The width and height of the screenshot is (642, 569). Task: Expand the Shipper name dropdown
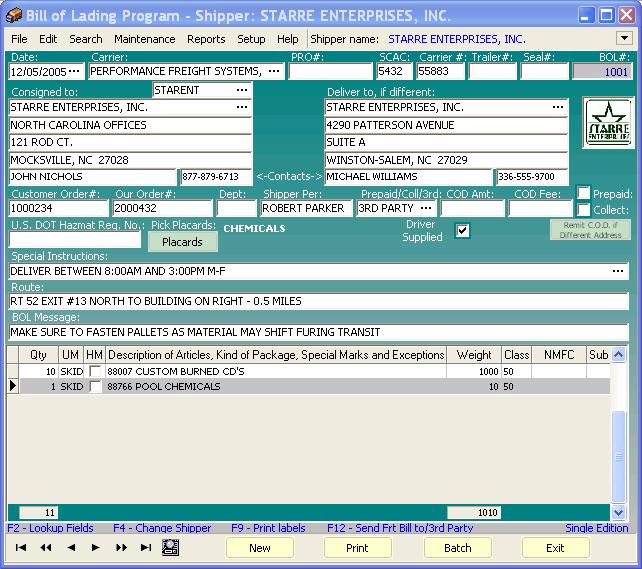pyautogui.click(x=624, y=38)
